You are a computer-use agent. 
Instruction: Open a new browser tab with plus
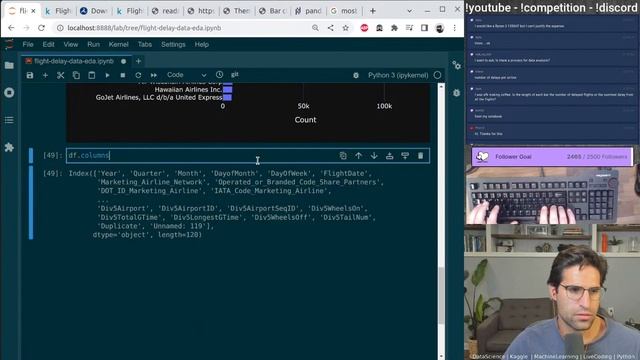[x=373, y=11]
